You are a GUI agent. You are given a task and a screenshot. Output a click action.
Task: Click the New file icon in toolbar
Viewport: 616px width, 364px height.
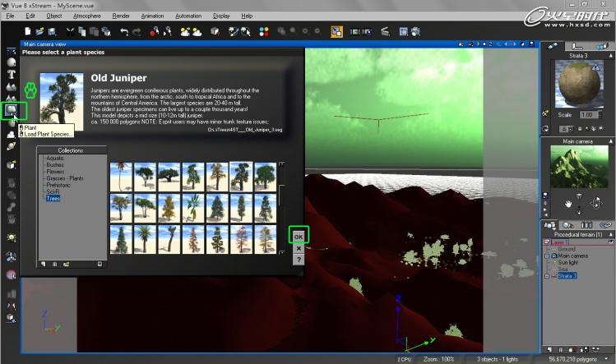pyautogui.click(x=28, y=31)
